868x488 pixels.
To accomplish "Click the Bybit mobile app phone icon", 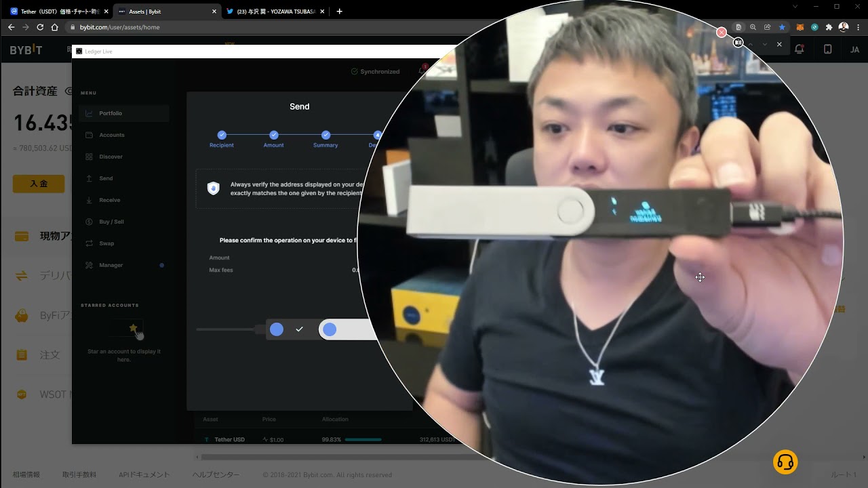I will click(827, 49).
